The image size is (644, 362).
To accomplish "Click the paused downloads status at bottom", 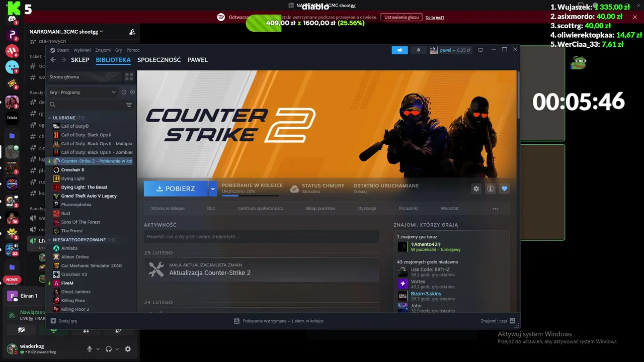I will coord(279,321).
